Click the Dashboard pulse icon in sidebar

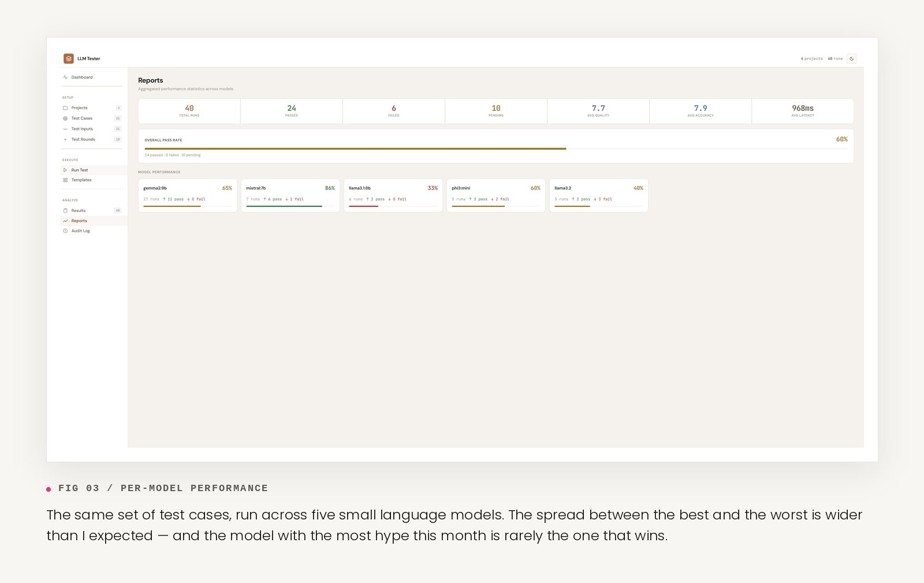click(x=65, y=77)
